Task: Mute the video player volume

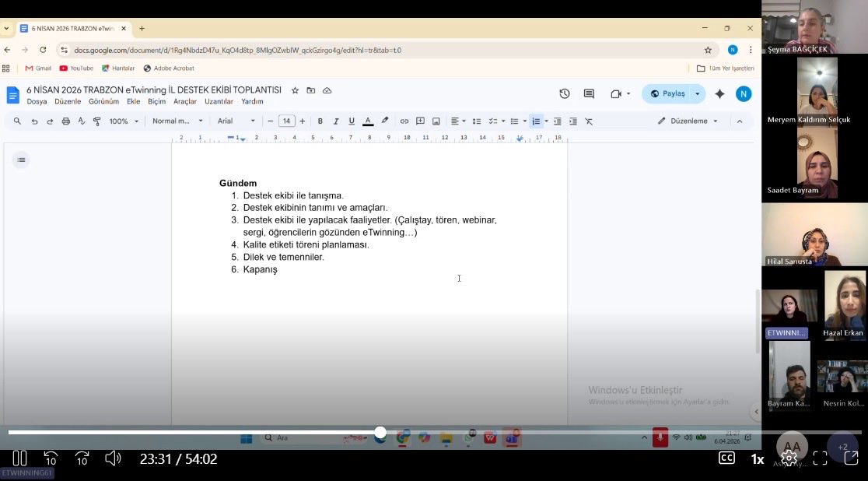Action: click(113, 458)
